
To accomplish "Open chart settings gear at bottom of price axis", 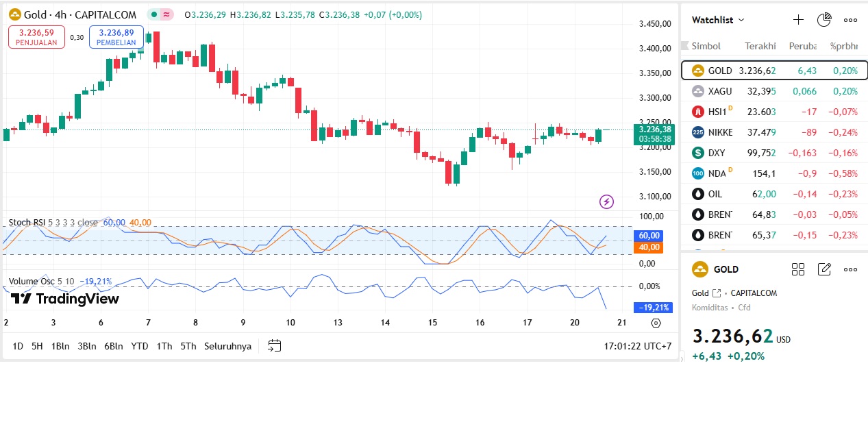I will pyautogui.click(x=656, y=323).
